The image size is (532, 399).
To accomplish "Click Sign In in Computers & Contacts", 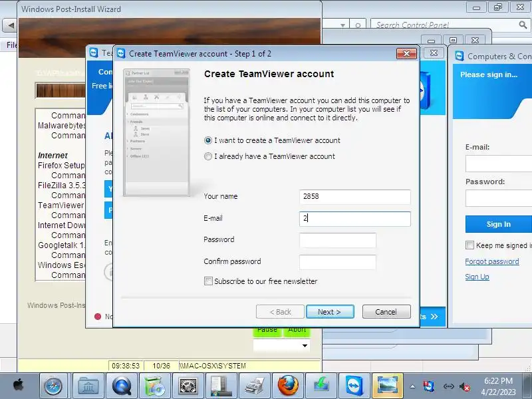I will point(498,224).
